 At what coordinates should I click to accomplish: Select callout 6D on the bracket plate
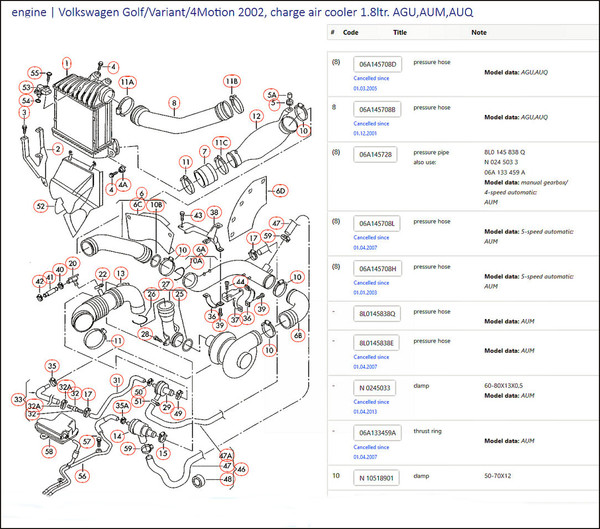click(280, 190)
